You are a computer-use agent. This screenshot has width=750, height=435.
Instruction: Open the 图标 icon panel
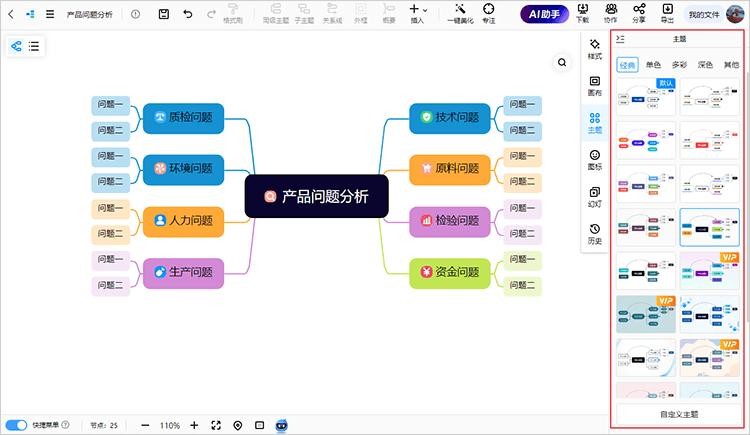pos(594,160)
